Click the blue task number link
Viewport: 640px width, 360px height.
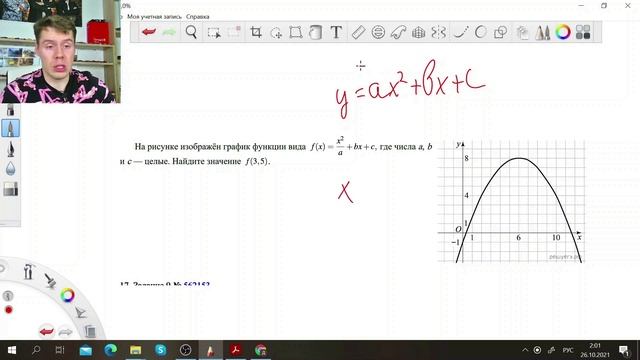196,284
